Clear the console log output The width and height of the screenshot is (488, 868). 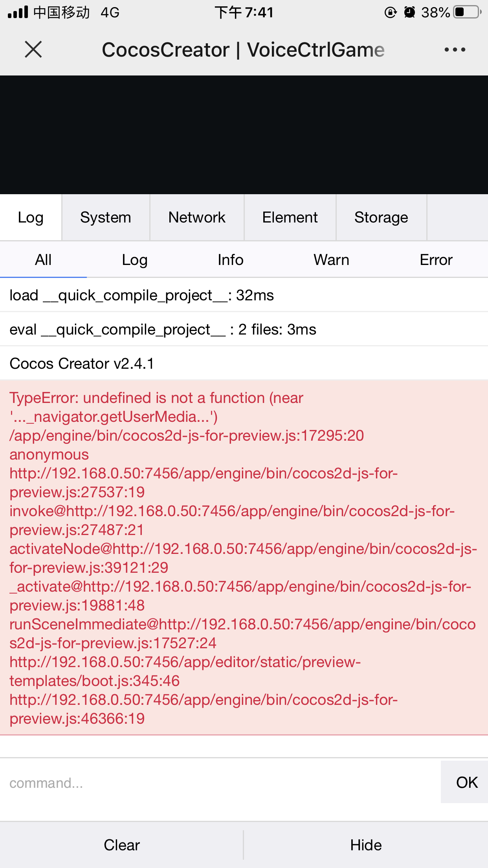(122, 845)
